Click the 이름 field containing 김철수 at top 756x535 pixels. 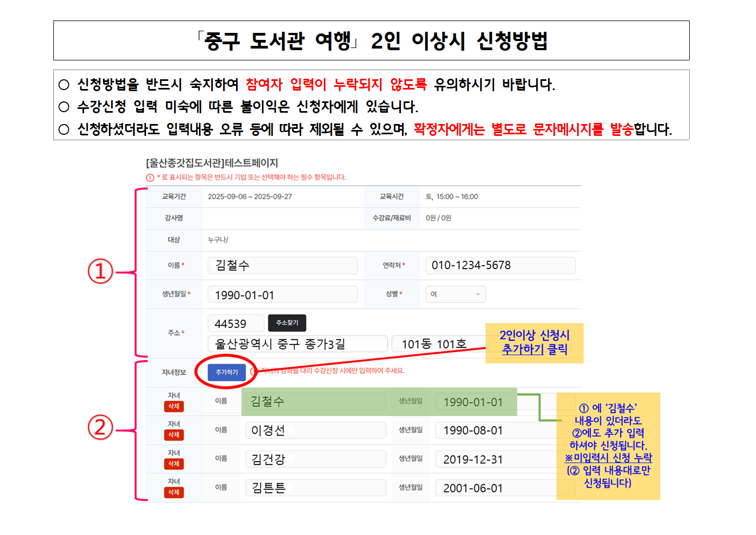283,265
